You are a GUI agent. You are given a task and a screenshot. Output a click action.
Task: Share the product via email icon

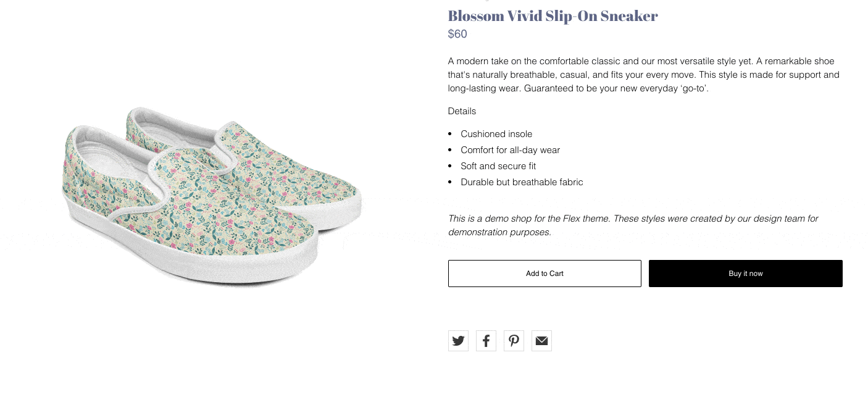point(541,341)
